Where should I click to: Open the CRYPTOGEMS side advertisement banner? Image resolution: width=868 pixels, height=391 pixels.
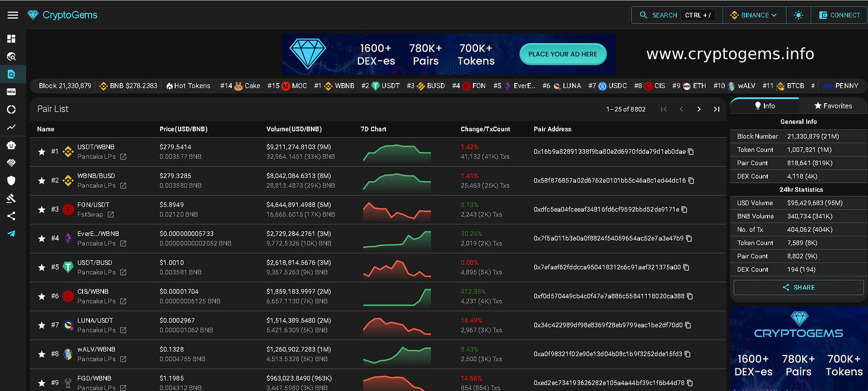tap(799, 349)
